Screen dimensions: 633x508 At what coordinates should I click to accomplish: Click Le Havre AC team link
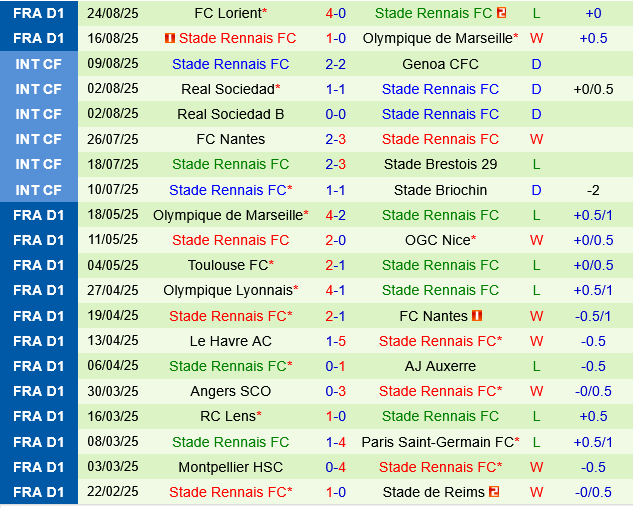point(230,341)
